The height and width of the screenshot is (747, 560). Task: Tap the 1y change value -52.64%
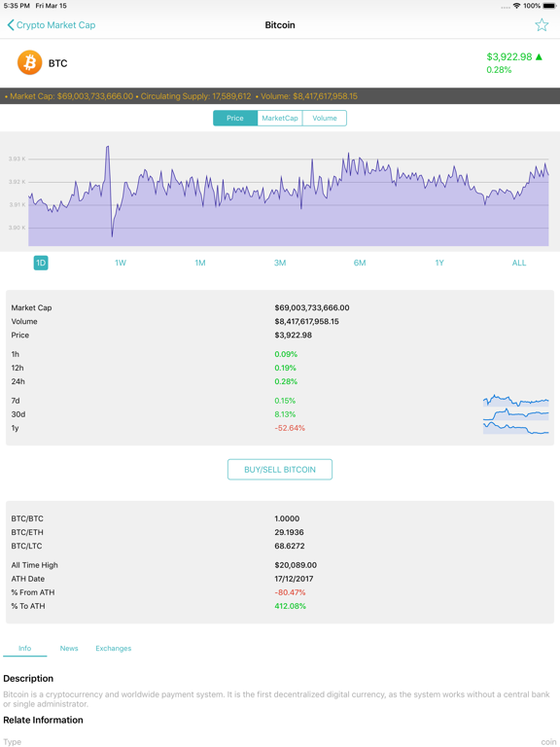(x=290, y=428)
